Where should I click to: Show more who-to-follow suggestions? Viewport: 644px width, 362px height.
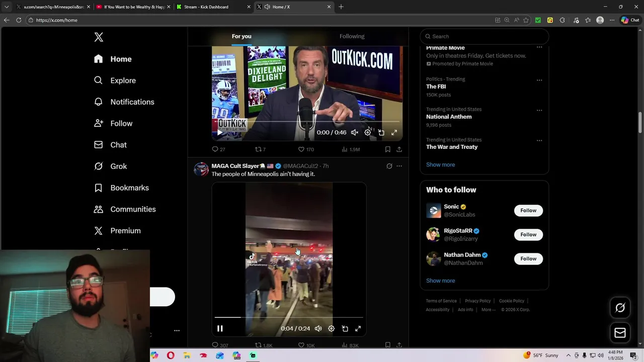tap(440, 281)
